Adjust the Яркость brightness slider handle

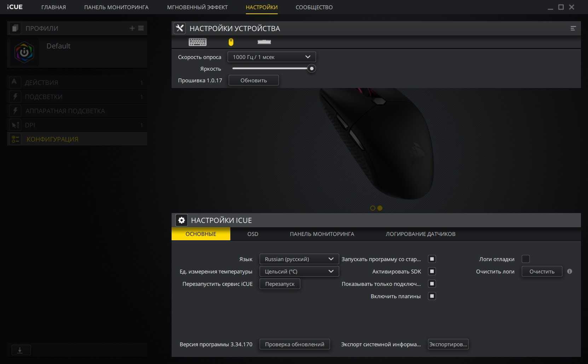pos(311,69)
